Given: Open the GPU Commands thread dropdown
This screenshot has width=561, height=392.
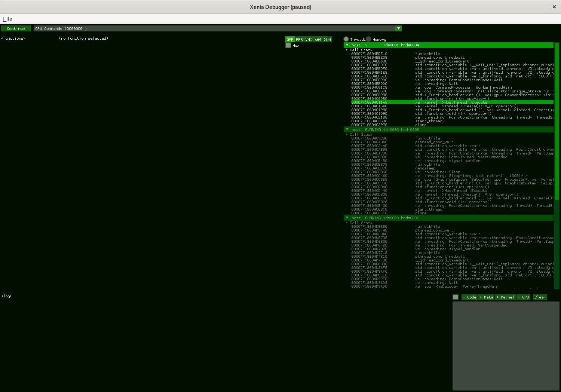Looking at the screenshot, I should [218, 28].
